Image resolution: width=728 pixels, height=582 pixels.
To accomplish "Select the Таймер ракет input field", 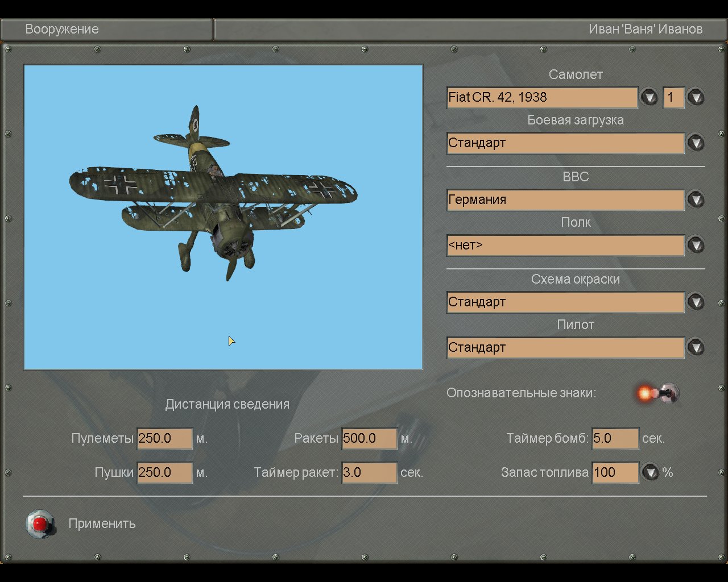I will click(x=369, y=472).
